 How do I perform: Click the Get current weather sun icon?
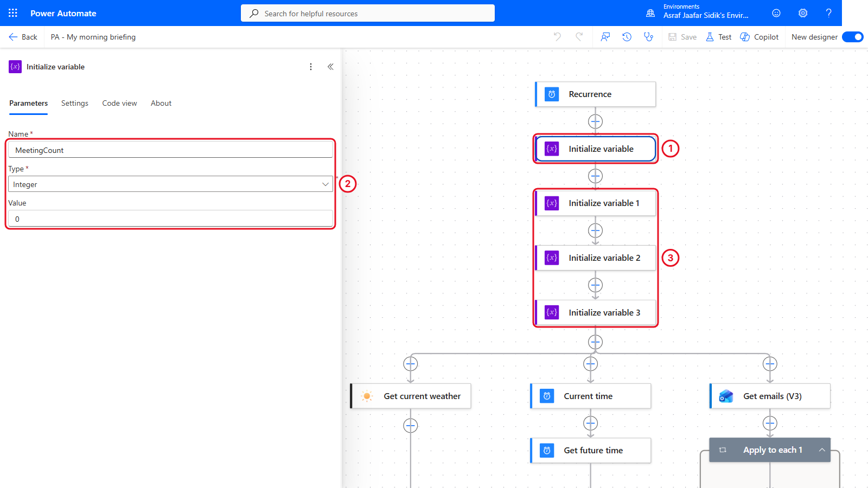click(367, 396)
